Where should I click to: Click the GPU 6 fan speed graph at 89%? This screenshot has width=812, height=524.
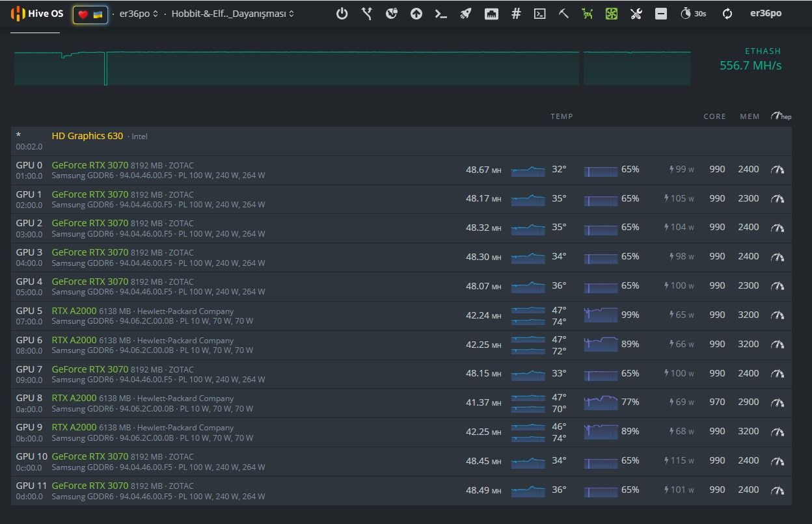point(601,344)
